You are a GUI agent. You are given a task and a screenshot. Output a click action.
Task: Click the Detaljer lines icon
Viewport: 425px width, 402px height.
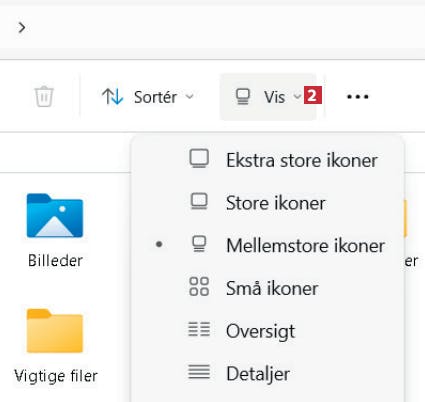[x=199, y=372]
